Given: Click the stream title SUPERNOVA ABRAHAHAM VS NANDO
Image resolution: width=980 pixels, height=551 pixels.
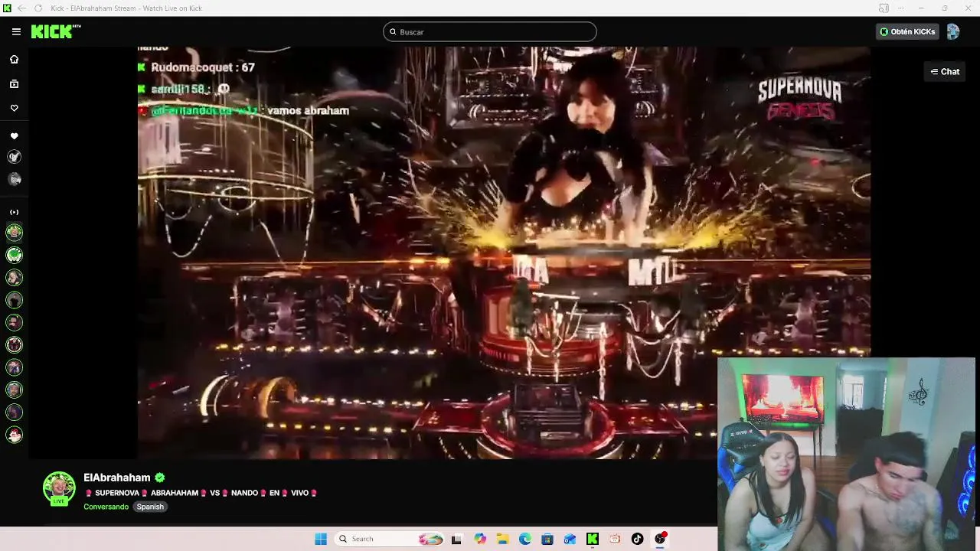Looking at the screenshot, I should [x=201, y=493].
